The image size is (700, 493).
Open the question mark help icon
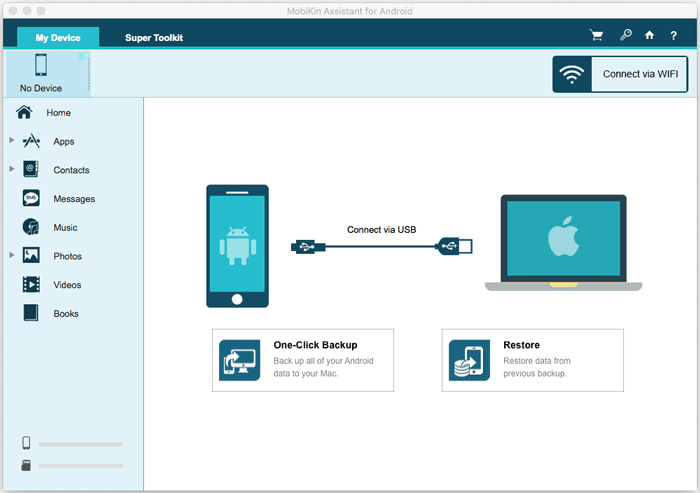(673, 36)
